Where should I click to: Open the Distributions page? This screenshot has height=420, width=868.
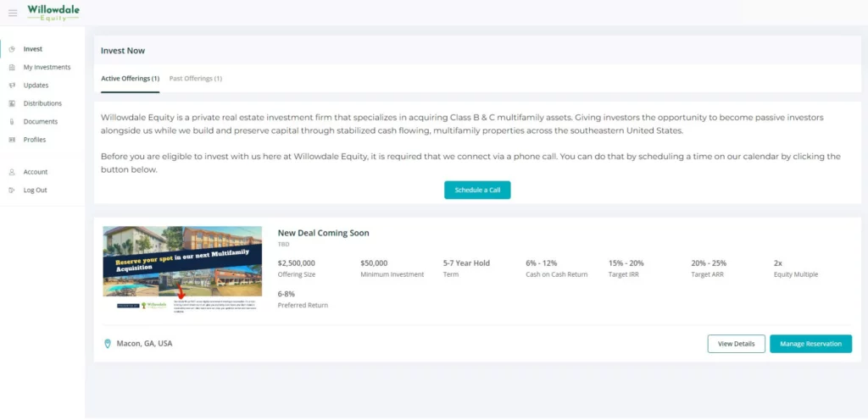tap(42, 104)
